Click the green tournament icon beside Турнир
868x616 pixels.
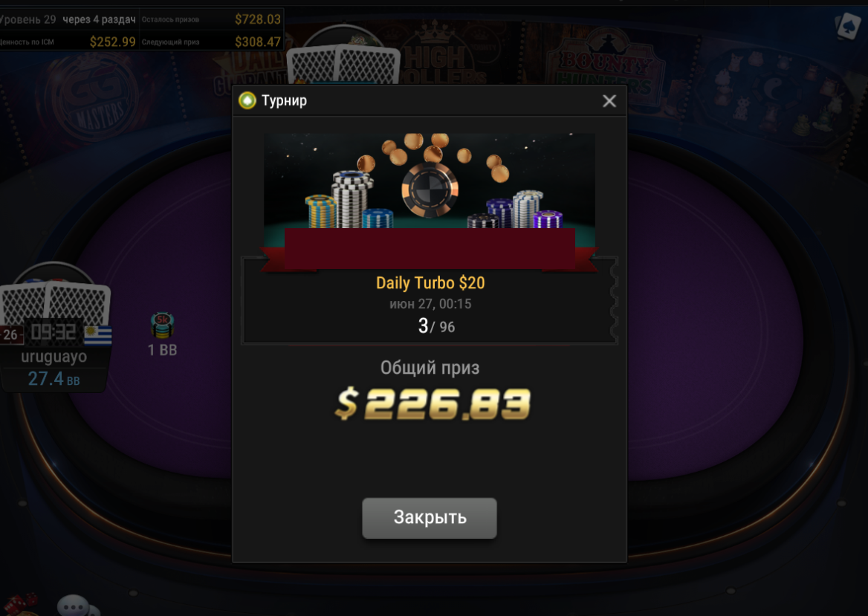(247, 100)
